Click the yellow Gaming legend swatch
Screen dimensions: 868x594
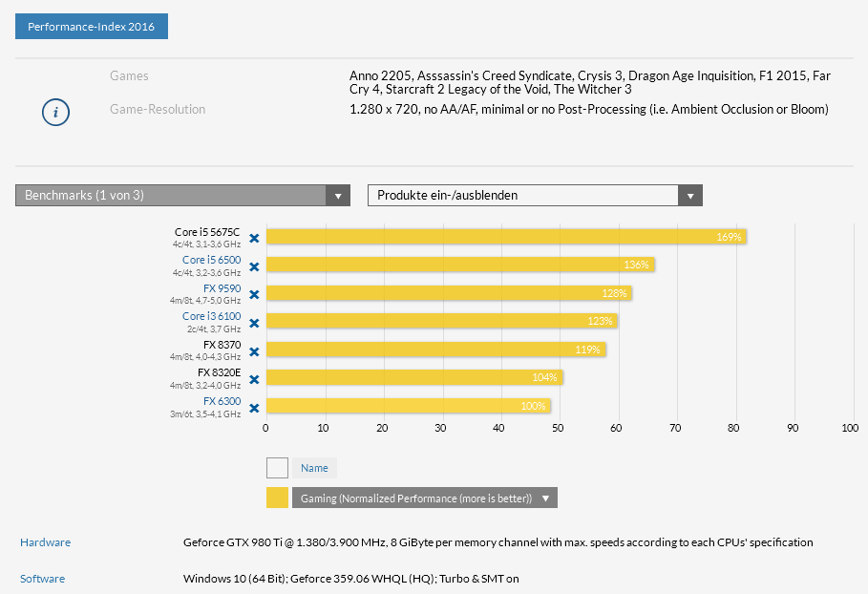pos(277,498)
